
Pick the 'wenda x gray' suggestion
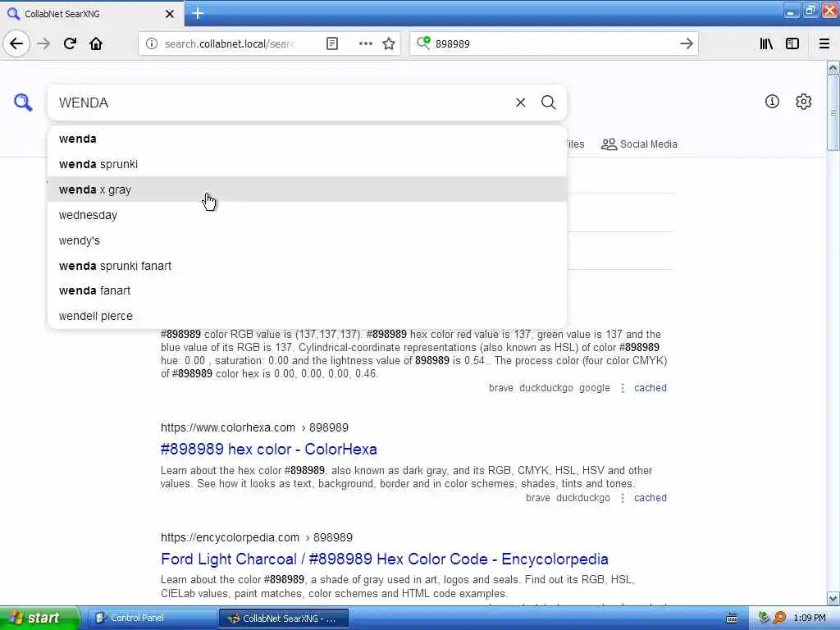[x=308, y=189]
